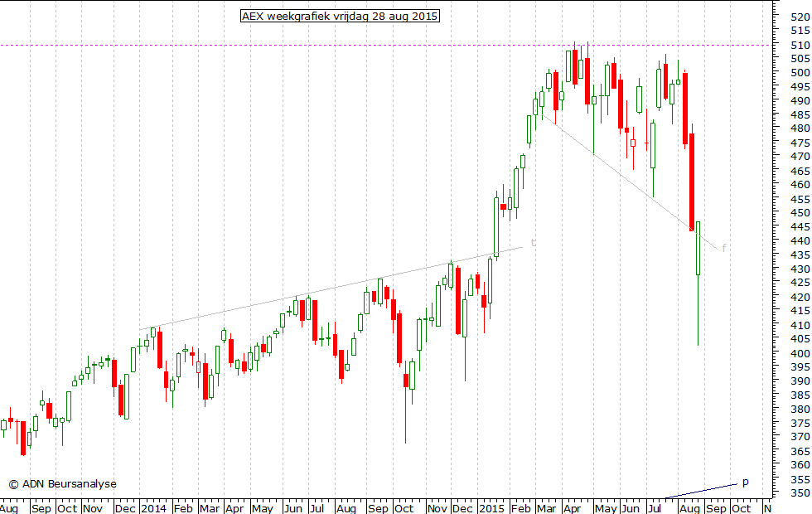The width and height of the screenshot is (812, 514).
Task: Click the 485 price axis label
Action: (800, 114)
